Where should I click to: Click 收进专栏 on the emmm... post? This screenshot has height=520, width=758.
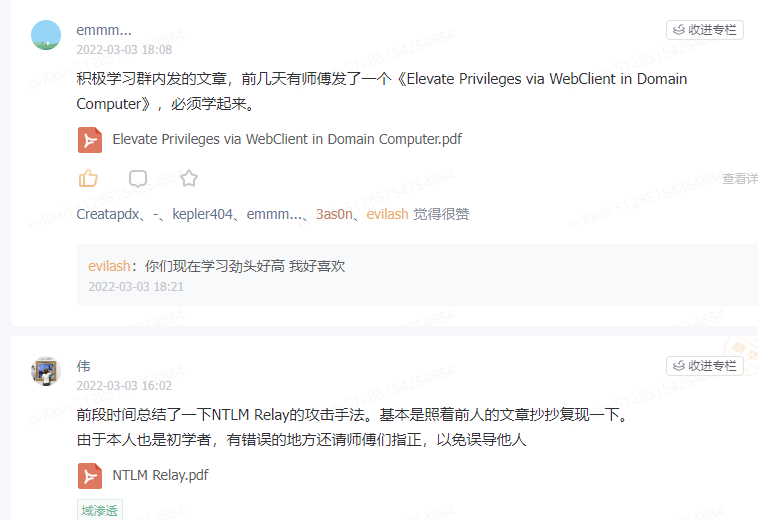[704, 30]
